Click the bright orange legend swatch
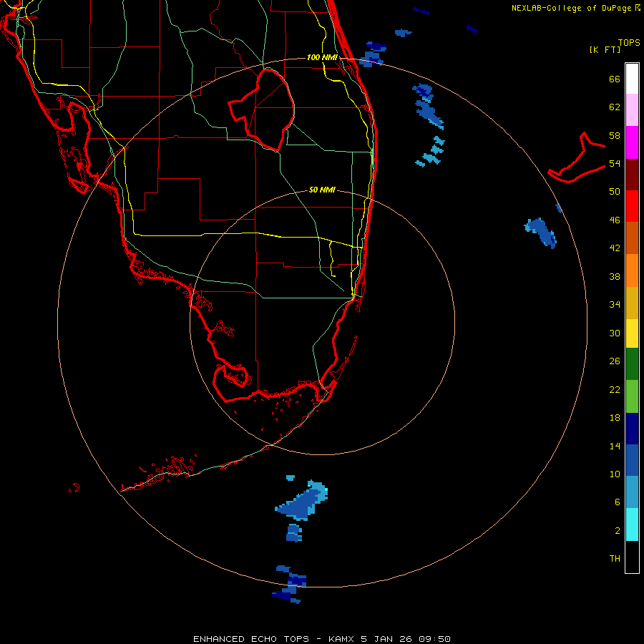This screenshot has width=644, height=644. (632, 270)
